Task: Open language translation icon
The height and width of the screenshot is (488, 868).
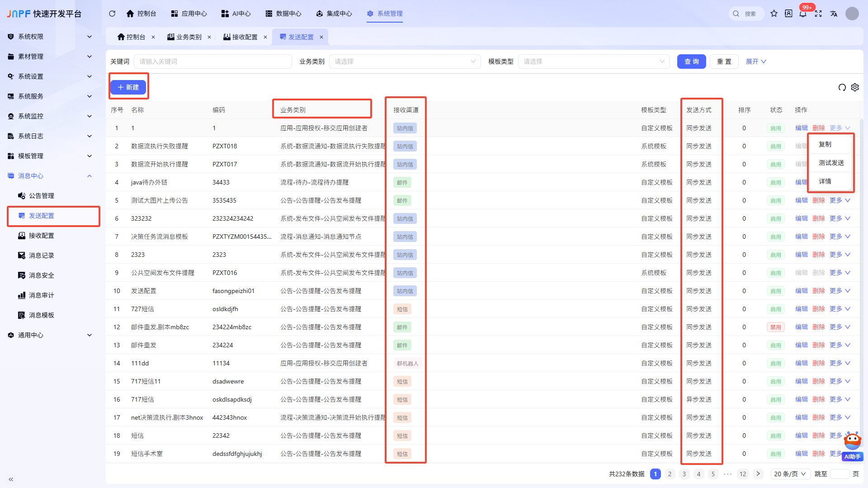Action: 834,14
